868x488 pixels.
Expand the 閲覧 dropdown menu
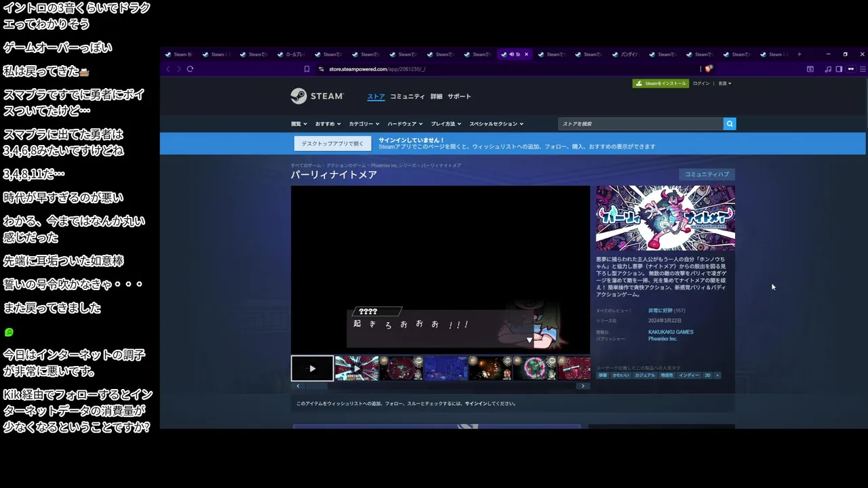pyautogui.click(x=298, y=124)
